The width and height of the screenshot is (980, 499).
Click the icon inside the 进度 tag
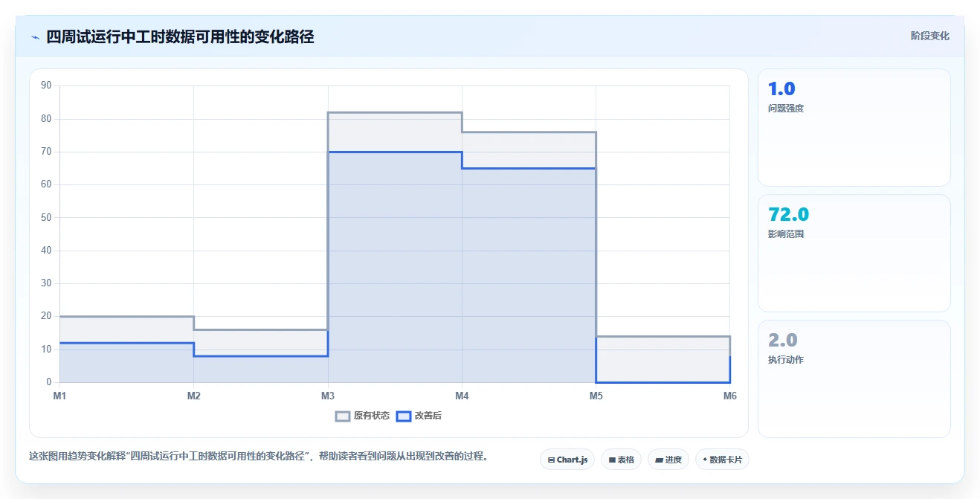[x=659, y=460]
